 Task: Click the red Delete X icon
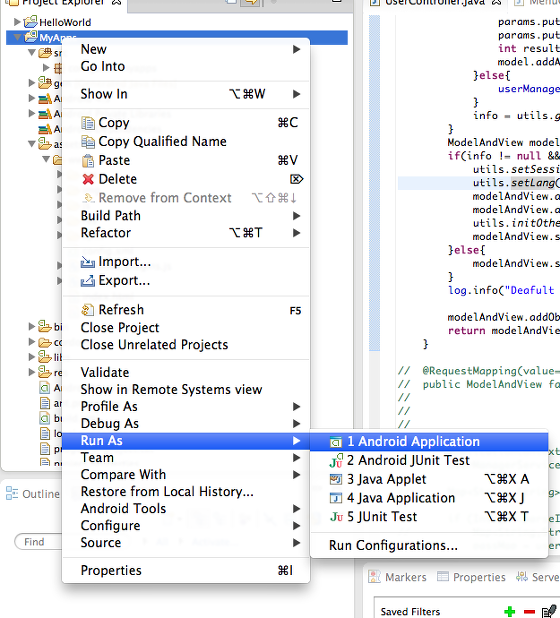click(x=88, y=180)
